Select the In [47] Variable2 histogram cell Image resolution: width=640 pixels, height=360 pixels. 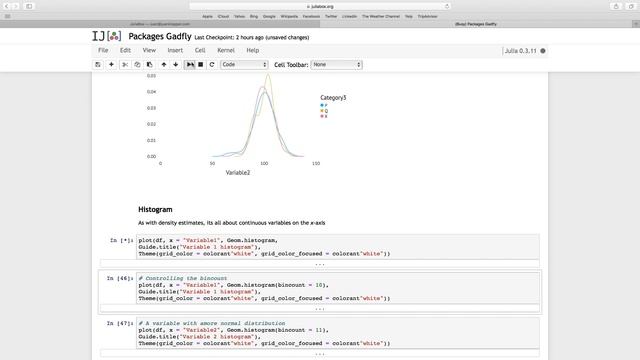click(x=338, y=333)
